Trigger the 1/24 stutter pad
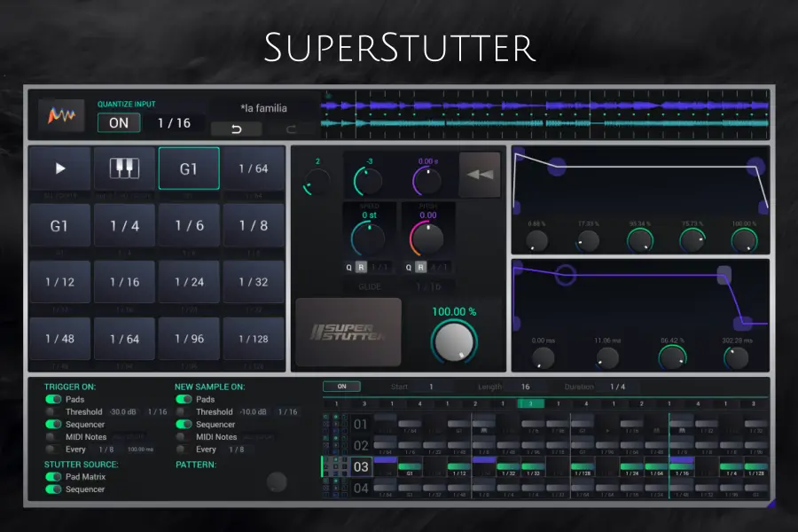This screenshot has height=532, width=798. pos(189,282)
